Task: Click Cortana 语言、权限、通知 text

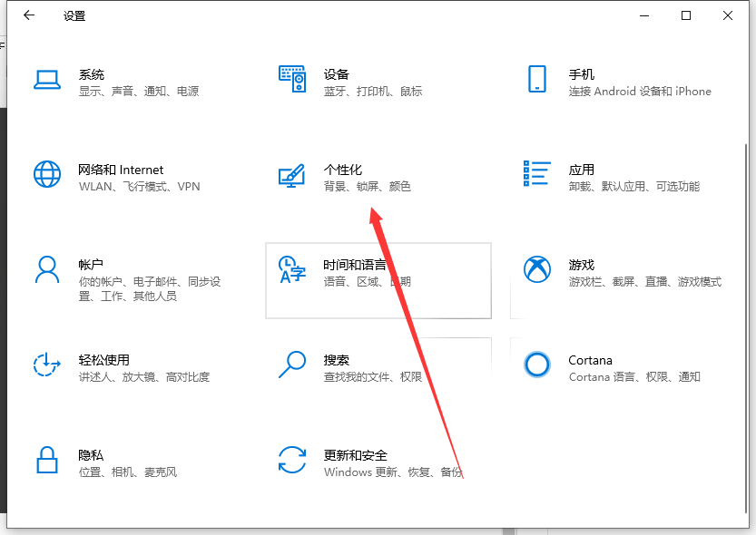Action: pyautogui.click(x=634, y=376)
